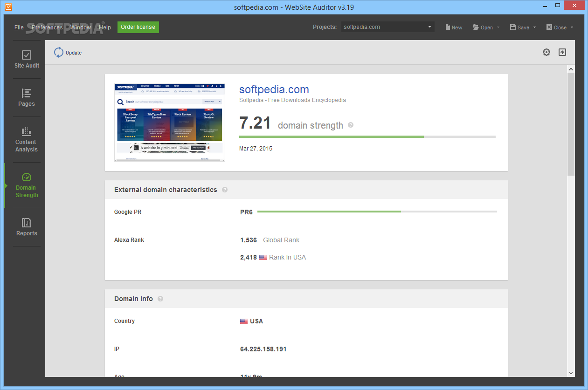
Task: Click the New project icon
Action: [448, 27]
